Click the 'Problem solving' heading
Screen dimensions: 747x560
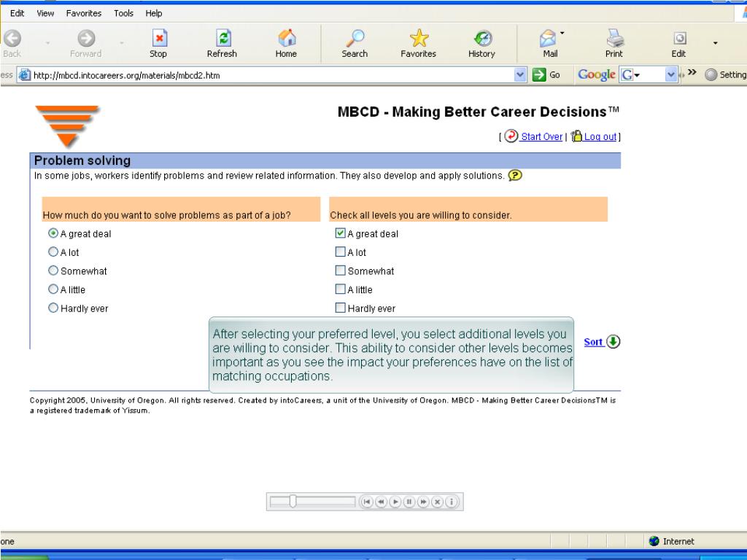pyautogui.click(x=82, y=160)
